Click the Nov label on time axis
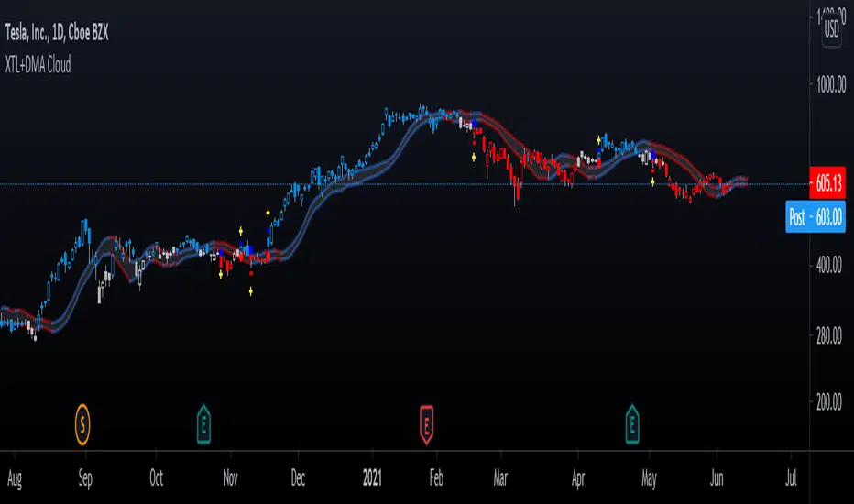854x504 pixels. pos(230,478)
